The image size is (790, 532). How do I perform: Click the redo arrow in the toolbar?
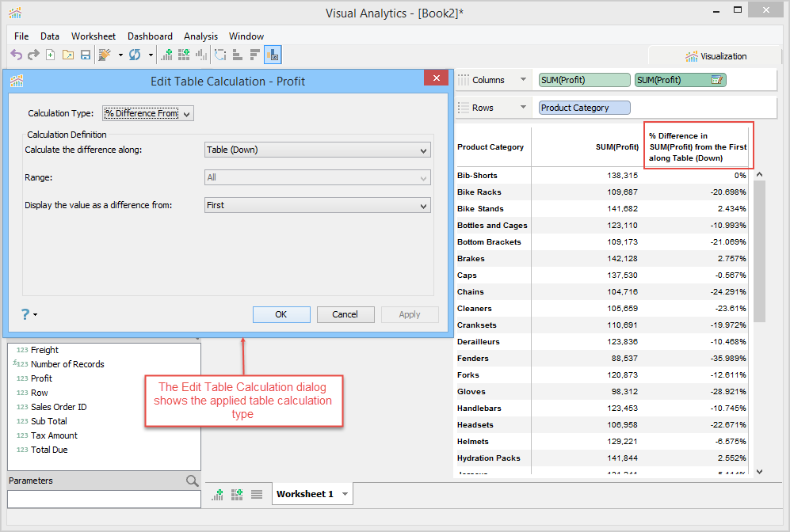pos(33,55)
